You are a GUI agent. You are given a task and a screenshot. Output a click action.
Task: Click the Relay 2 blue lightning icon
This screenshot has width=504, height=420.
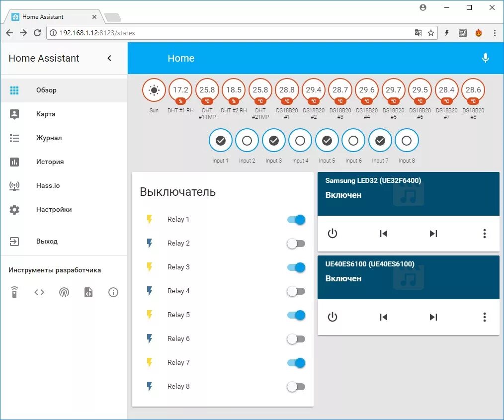[x=150, y=243]
